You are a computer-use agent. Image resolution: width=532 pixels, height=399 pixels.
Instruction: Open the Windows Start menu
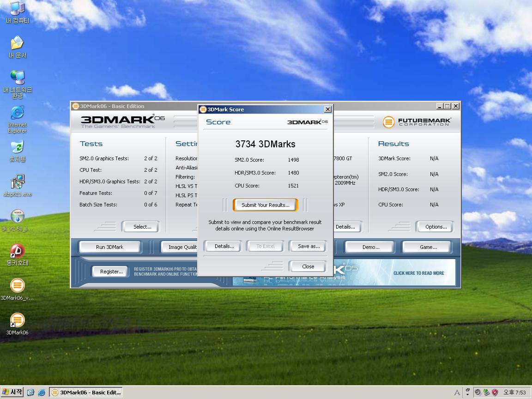(12, 392)
